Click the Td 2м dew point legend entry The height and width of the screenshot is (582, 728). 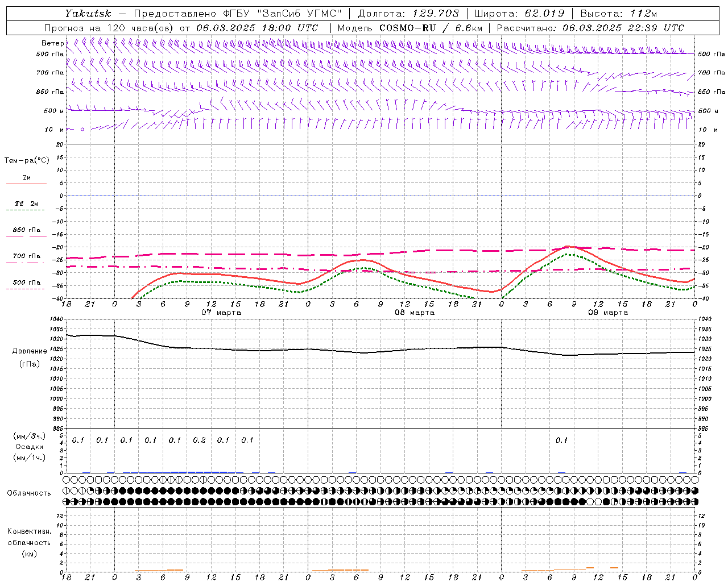[26, 205]
